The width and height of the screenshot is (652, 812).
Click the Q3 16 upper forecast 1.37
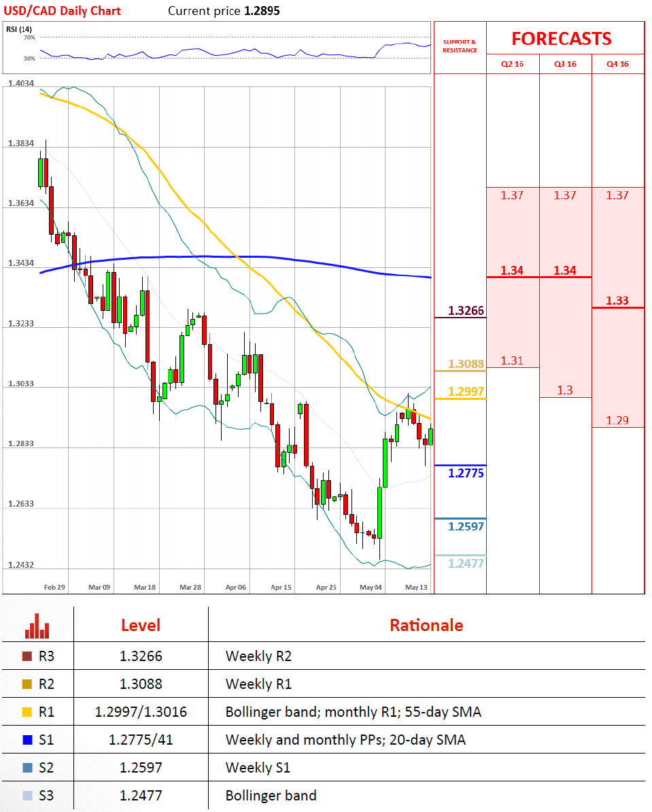click(x=565, y=195)
